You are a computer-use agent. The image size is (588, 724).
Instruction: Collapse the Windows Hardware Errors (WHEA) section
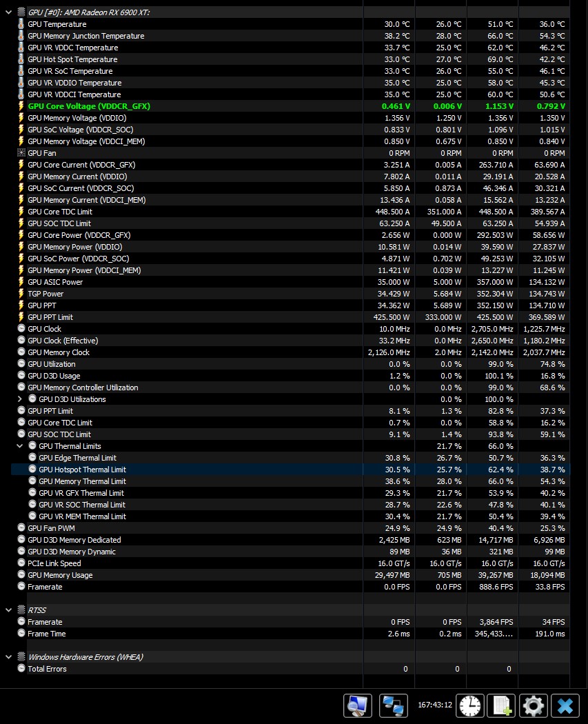point(8,656)
